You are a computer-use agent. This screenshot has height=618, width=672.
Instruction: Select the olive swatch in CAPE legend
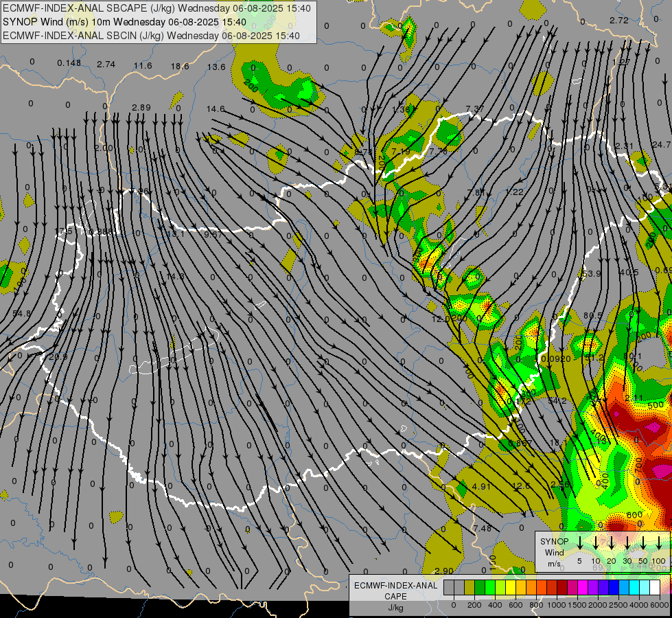470,588
